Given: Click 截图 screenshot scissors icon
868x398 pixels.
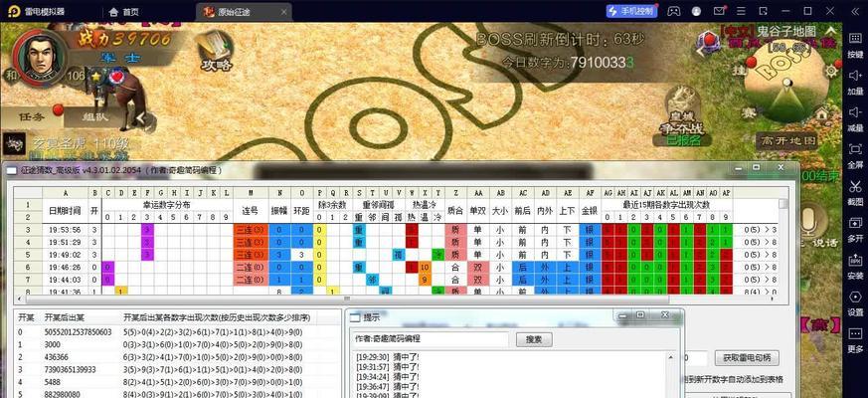Looking at the screenshot, I should [x=855, y=191].
